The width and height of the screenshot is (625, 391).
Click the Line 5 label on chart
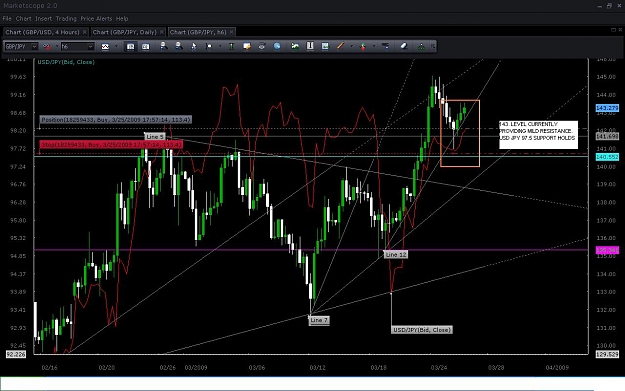[155, 137]
